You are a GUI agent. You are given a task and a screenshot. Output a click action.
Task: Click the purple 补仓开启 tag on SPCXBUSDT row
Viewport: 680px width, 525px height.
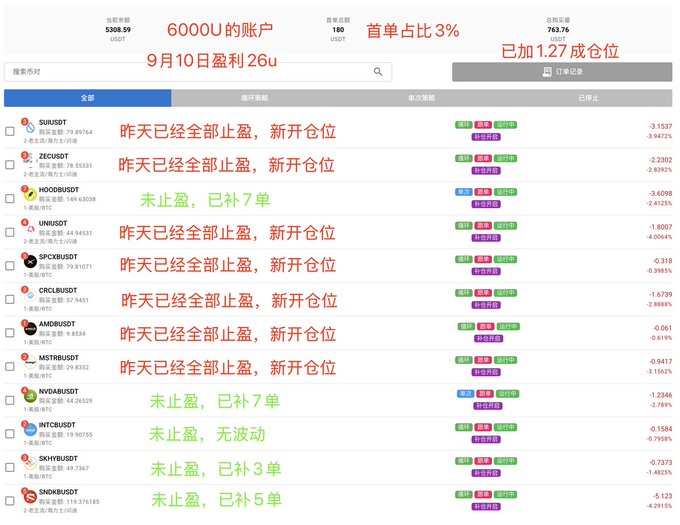486,271
